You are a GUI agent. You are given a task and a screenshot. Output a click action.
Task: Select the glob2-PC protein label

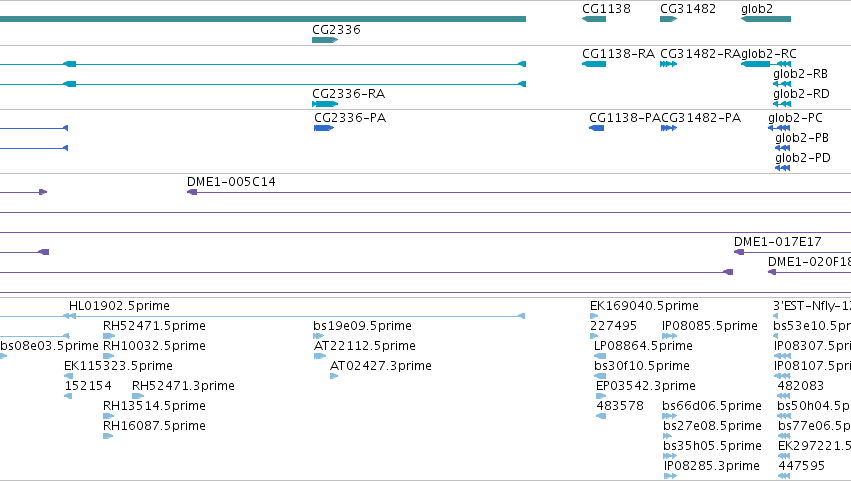click(x=795, y=118)
